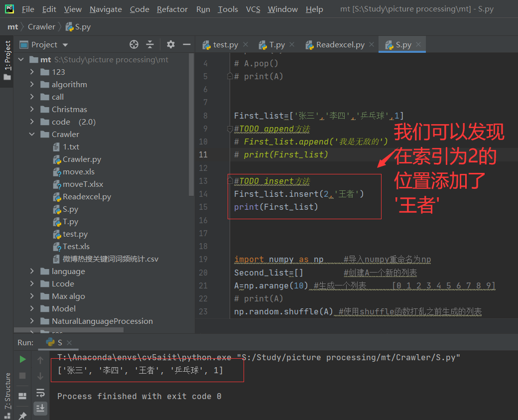
Task: Expand the NaturalLanguageProcession folder
Action: click(x=32, y=321)
